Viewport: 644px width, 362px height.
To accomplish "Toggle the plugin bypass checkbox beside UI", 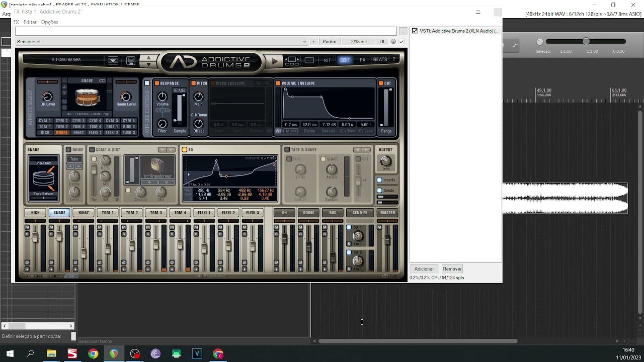I will [401, 42].
